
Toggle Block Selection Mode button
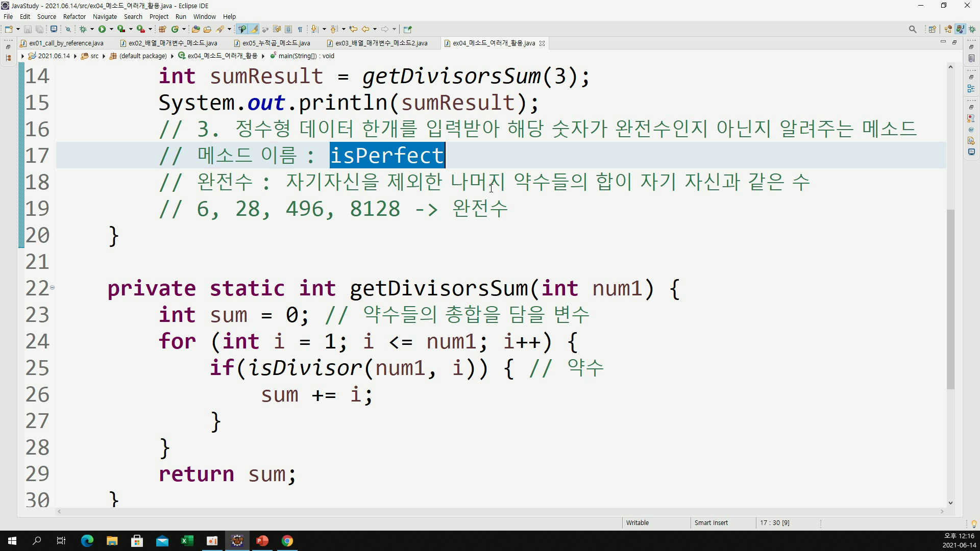(x=288, y=29)
